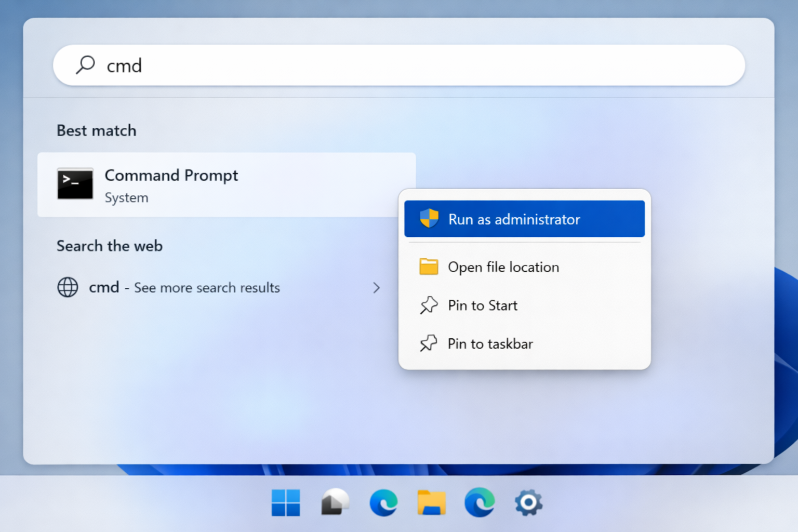
Task: Select Pin to Start option
Action: (524, 305)
